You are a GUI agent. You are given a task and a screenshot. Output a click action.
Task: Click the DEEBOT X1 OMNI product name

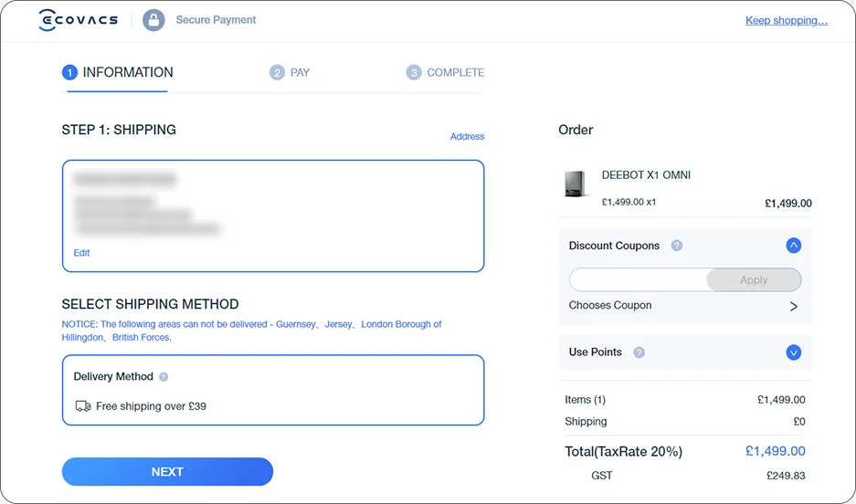tap(646, 175)
